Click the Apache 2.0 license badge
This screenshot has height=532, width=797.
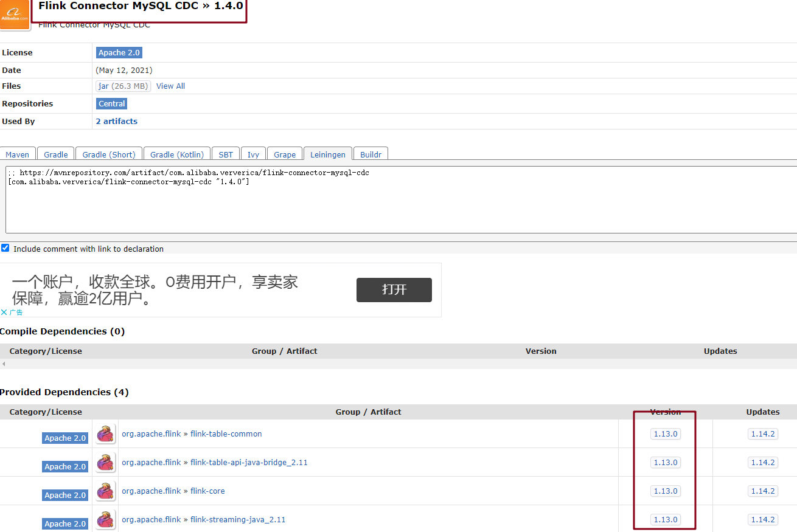click(119, 52)
